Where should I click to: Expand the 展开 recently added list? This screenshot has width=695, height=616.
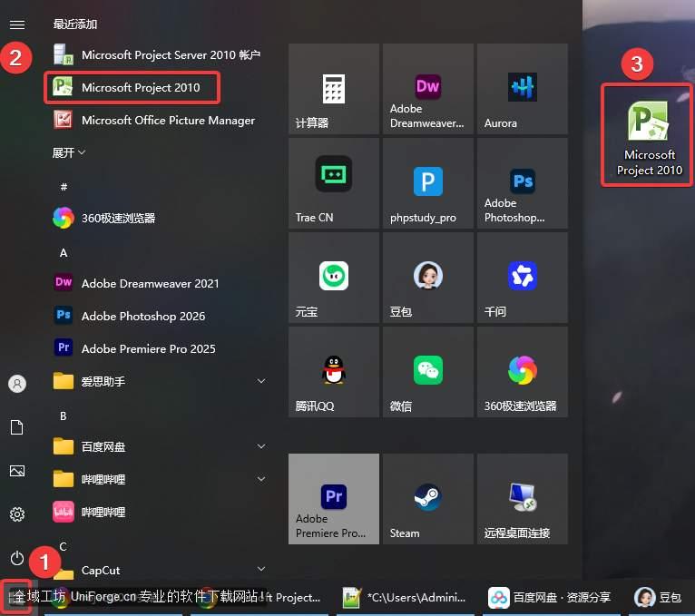[x=69, y=153]
